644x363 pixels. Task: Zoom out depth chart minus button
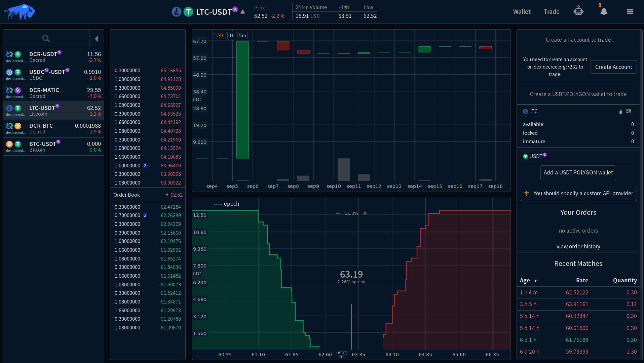click(x=338, y=213)
